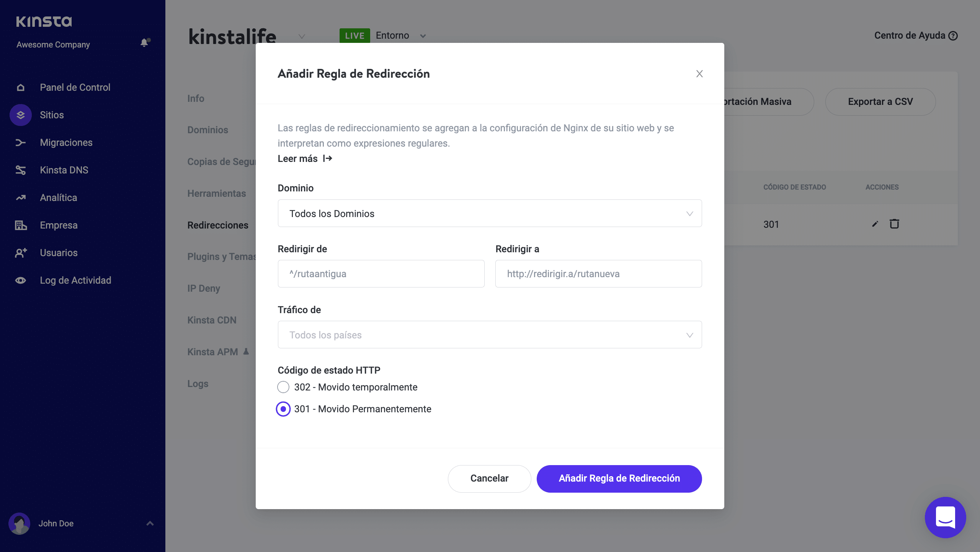Click the edit pencil icon for the redirect
980x552 pixels.
point(875,224)
